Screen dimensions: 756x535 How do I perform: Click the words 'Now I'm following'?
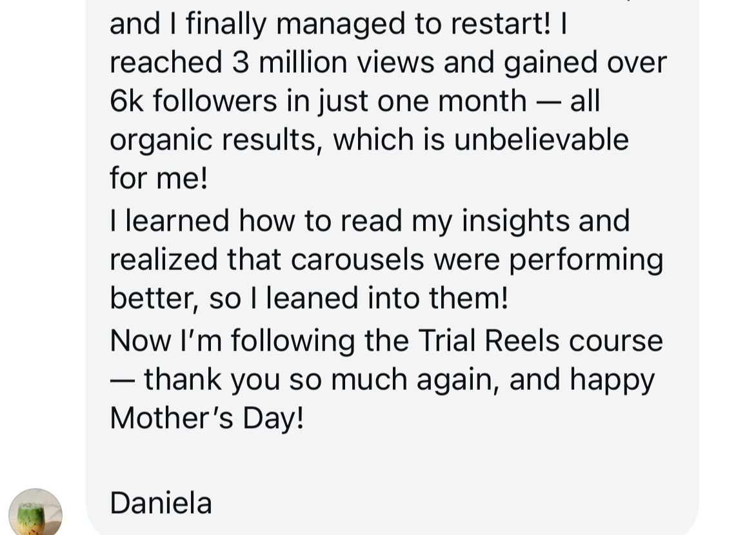pos(232,342)
